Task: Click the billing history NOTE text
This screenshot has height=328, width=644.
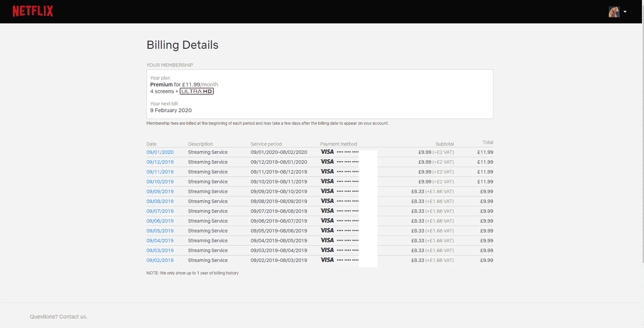Action: 192,273
